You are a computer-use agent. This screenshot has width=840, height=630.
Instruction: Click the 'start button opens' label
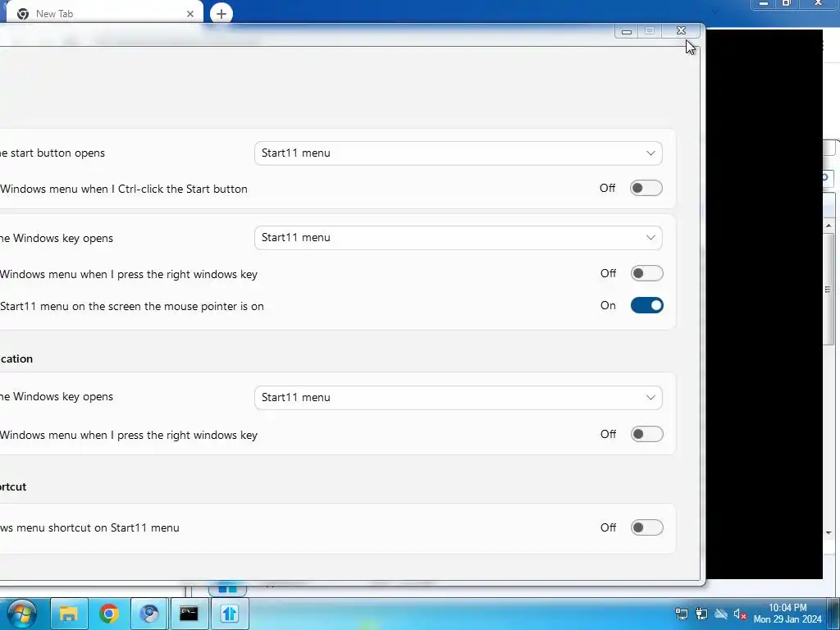pos(52,153)
